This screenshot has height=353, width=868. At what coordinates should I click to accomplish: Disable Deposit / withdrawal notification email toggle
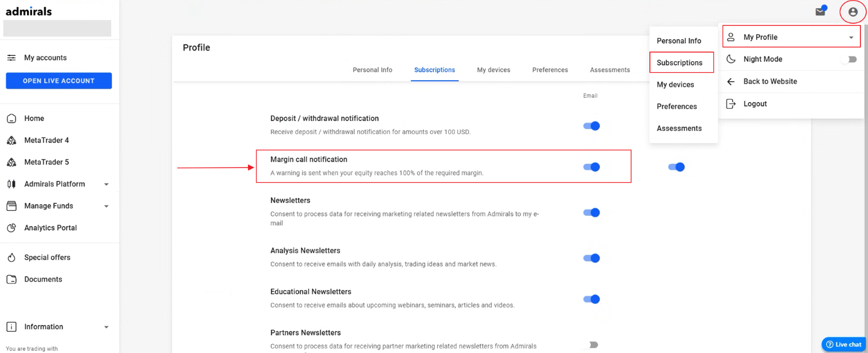(591, 126)
